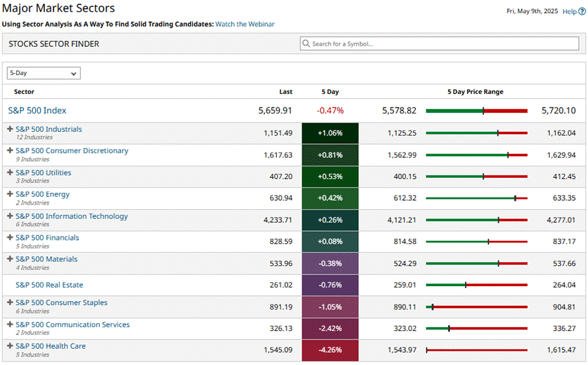Image resolution: width=588 pixels, height=365 pixels.
Task: Click the +0.81% Consumer Discretionary cell
Action: (330, 154)
